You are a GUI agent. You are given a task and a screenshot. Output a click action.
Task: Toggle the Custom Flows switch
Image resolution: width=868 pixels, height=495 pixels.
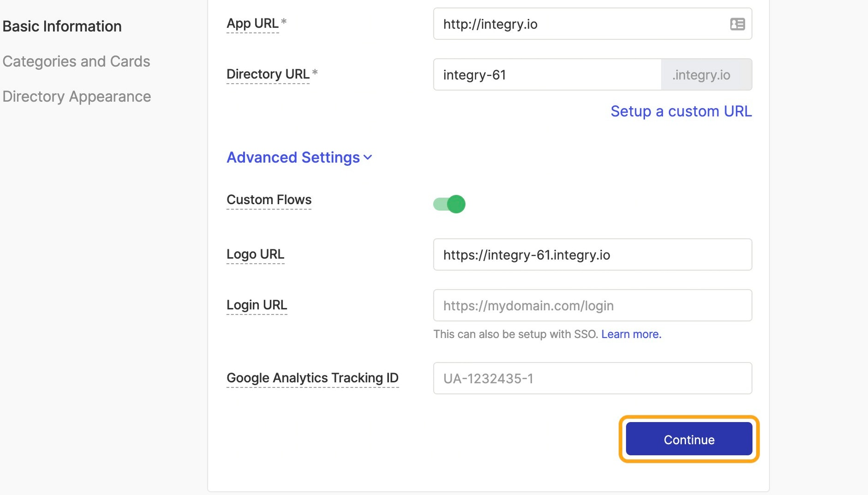[x=449, y=204]
